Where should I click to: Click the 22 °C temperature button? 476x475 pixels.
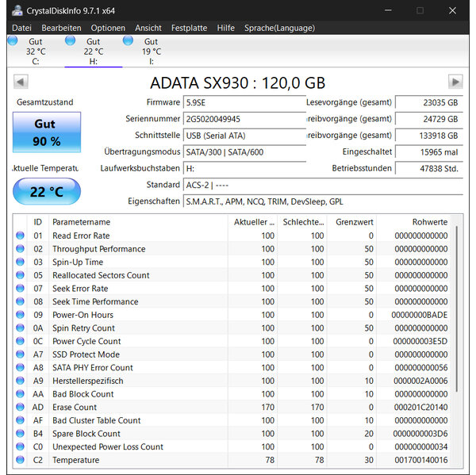[47, 192]
